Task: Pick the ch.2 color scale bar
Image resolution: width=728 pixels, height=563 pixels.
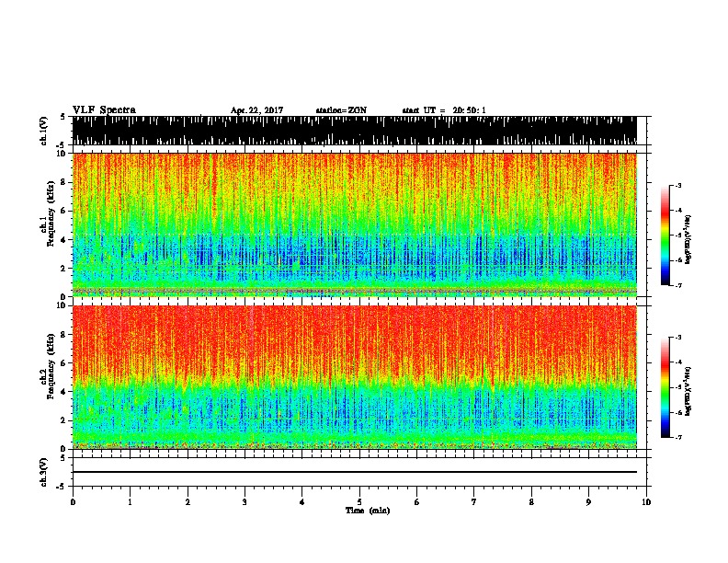Action: pyautogui.click(x=665, y=387)
